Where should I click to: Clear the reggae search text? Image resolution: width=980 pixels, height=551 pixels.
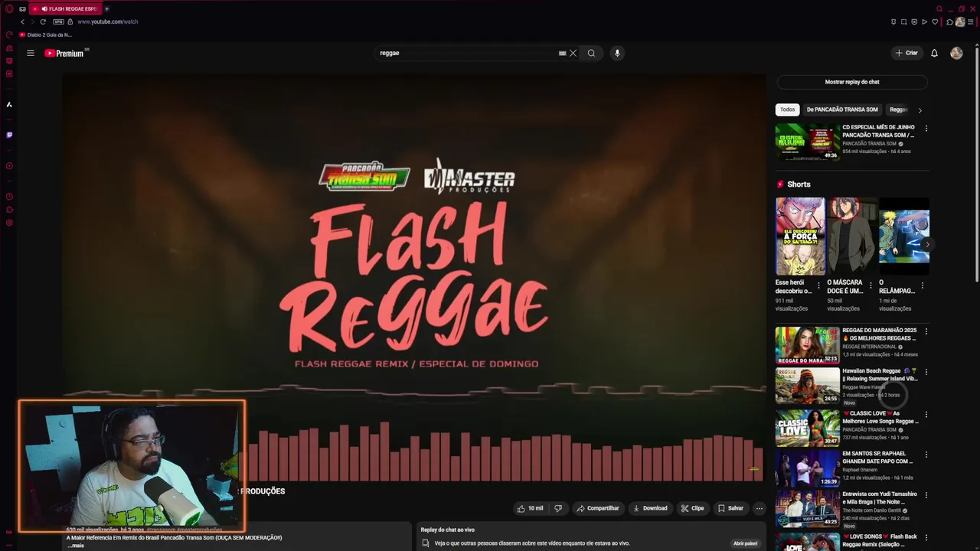573,53
